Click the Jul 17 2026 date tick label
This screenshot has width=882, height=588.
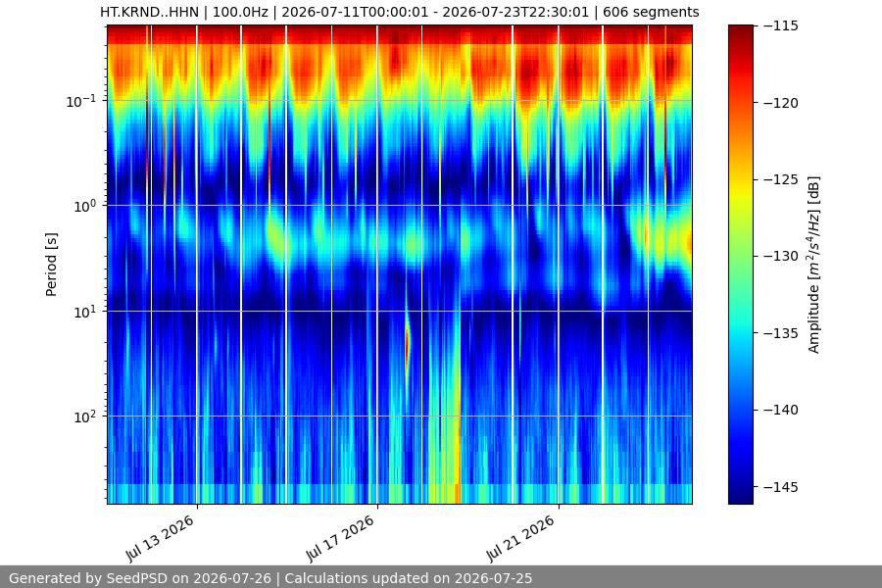[x=340, y=538]
